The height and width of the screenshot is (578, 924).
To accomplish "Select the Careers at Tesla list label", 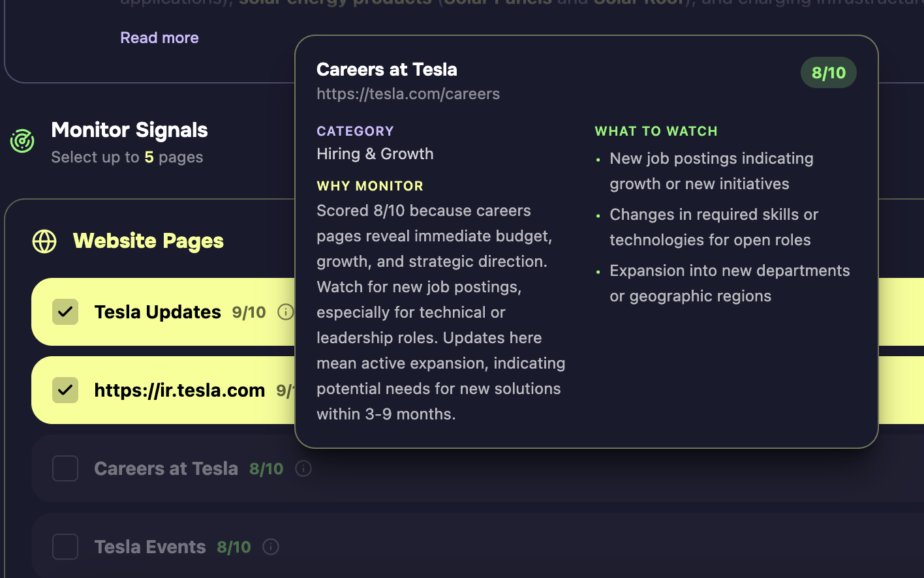I will [166, 468].
